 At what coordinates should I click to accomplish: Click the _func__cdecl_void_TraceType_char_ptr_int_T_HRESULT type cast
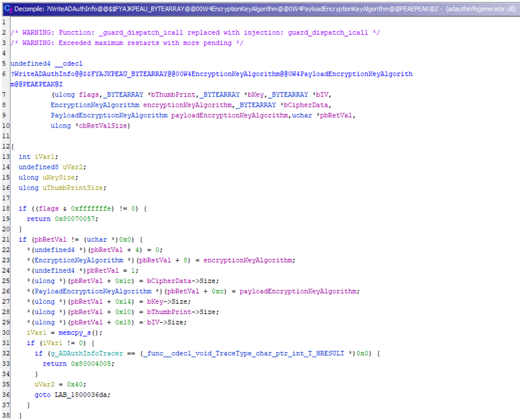(x=243, y=353)
